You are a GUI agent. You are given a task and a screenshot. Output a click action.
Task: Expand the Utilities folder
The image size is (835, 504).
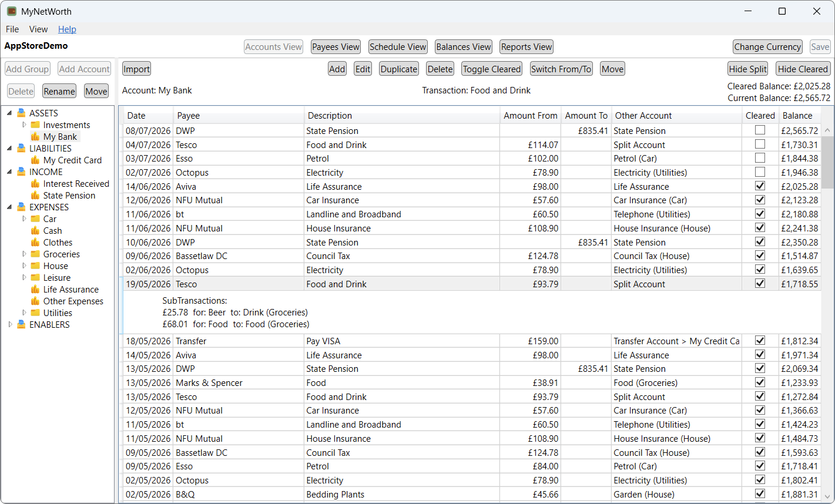[x=24, y=313]
